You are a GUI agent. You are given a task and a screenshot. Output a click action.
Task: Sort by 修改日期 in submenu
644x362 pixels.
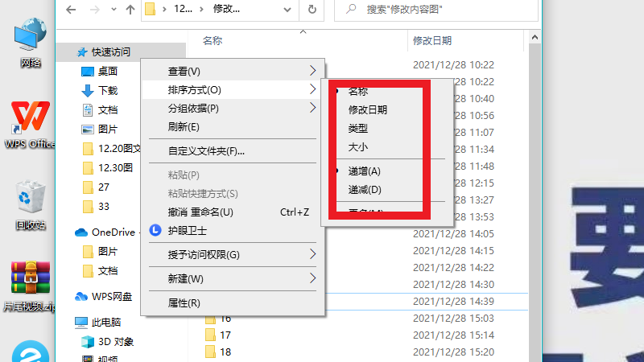[x=367, y=109]
